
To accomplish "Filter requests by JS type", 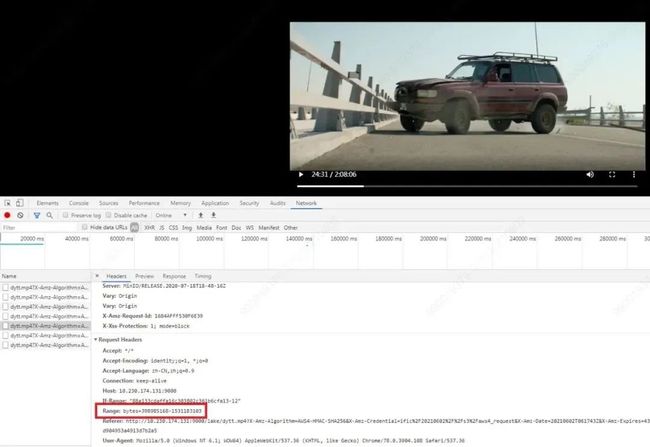I will [x=162, y=228].
